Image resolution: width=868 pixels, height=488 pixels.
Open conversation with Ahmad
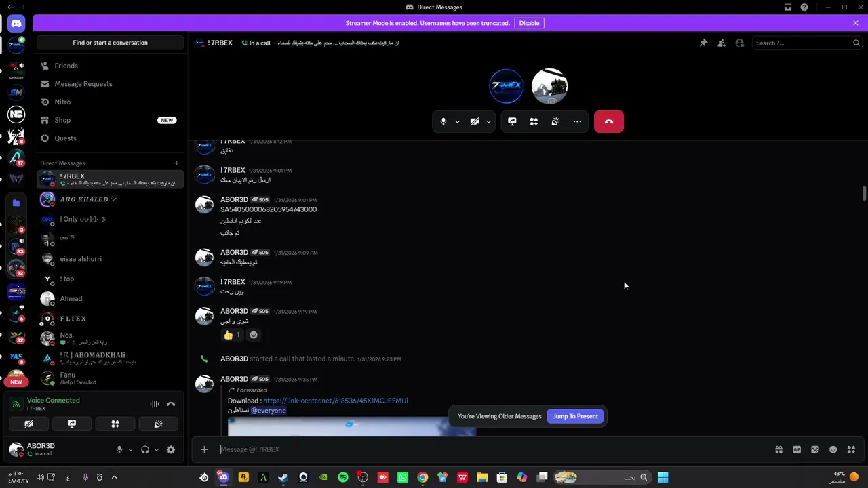coord(111,299)
